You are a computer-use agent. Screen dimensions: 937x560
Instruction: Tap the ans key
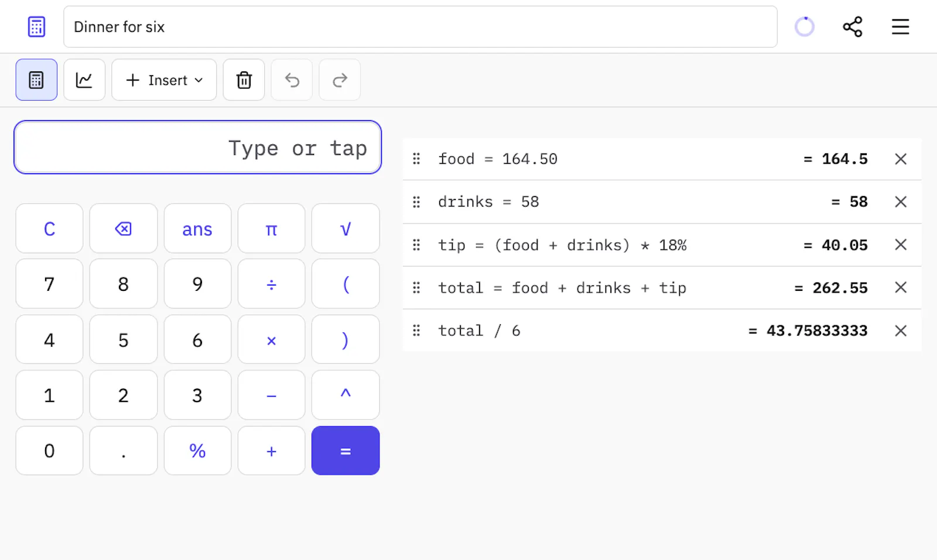[x=197, y=229]
